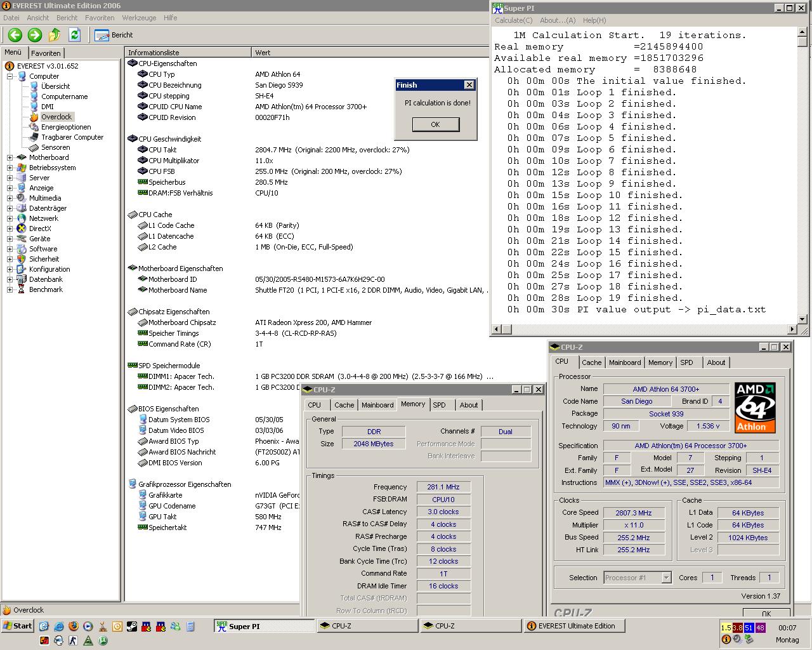The height and width of the screenshot is (650, 812).
Task: Switch to the Favoriten tab
Action: coord(46,53)
